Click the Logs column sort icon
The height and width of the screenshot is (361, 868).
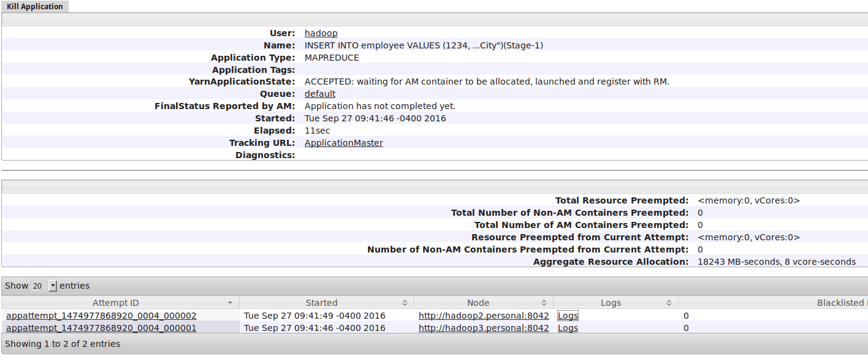668,302
